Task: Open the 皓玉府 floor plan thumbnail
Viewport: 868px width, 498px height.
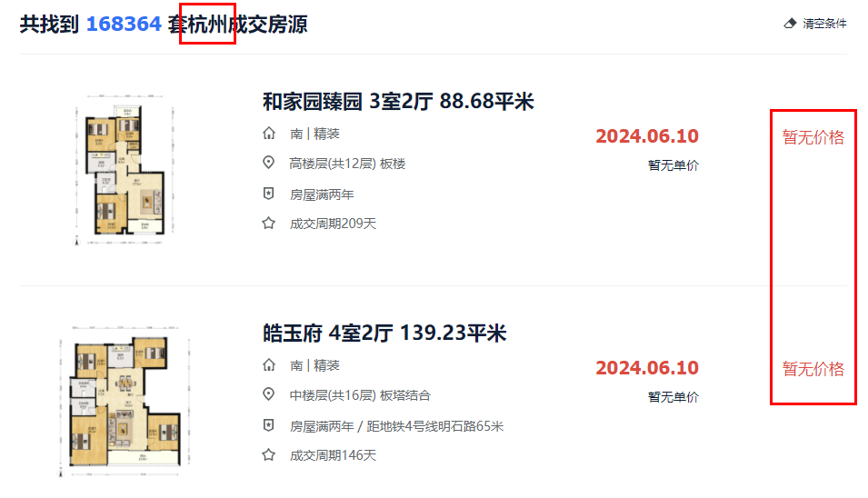Action: [x=125, y=401]
